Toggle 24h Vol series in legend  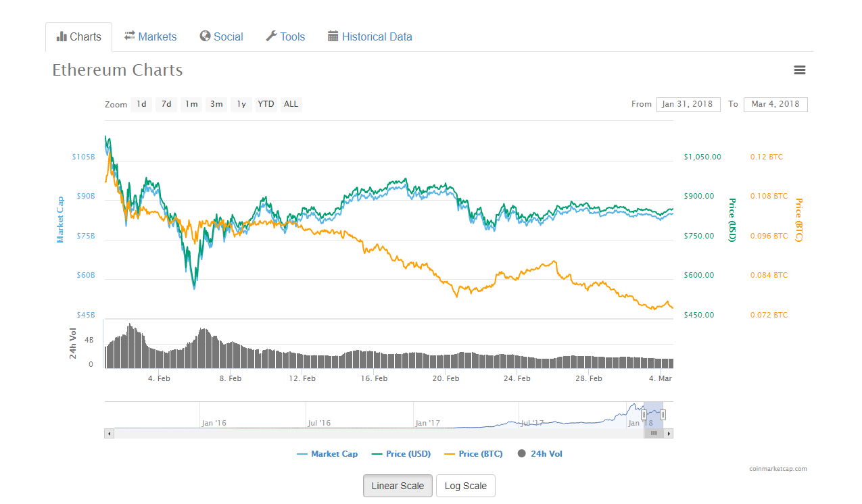(540, 454)
